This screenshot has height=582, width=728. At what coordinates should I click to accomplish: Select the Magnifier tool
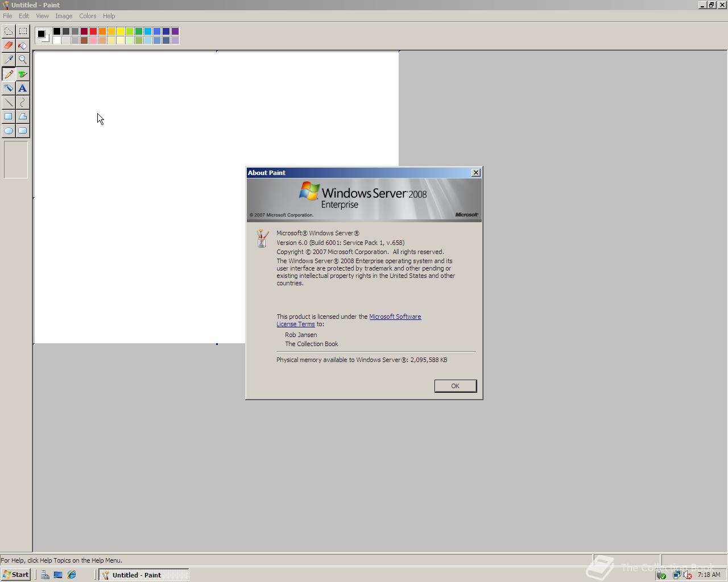[x=23, y=60]
